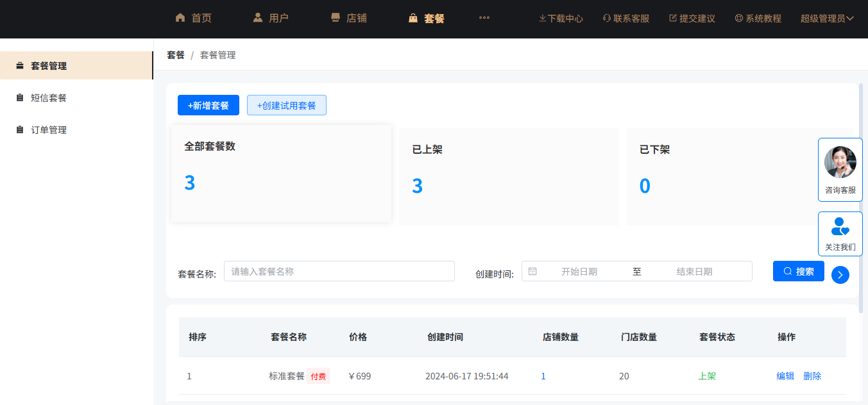Click inside the 套餐名称 input field

tap(339, 270)
